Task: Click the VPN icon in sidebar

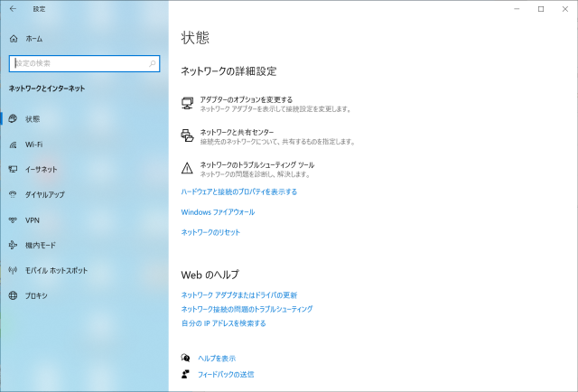Action: click(x=13, y=220)
